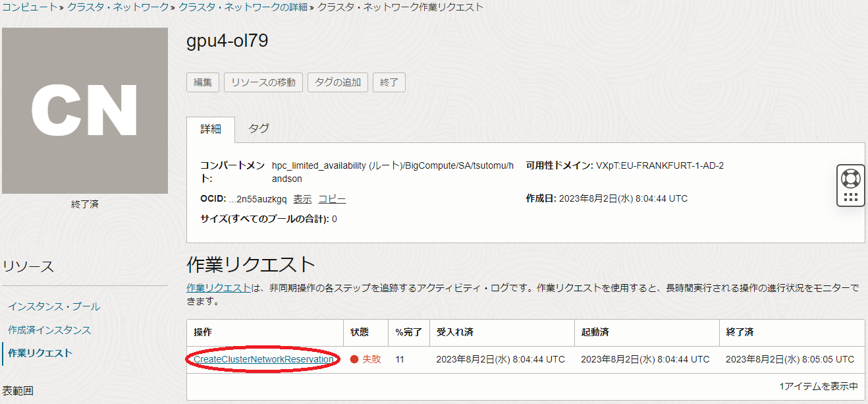Viewport: 868px width, 404px height.
Task: Click the dotted grid handle below the lifebuoy
Action: [x=850, y=197]
